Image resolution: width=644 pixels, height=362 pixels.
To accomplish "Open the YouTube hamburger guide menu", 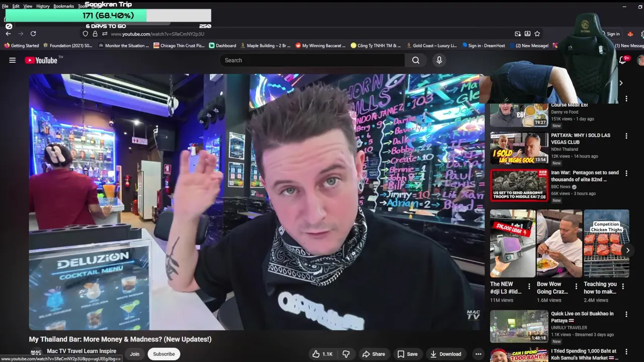I will [12, 60].
